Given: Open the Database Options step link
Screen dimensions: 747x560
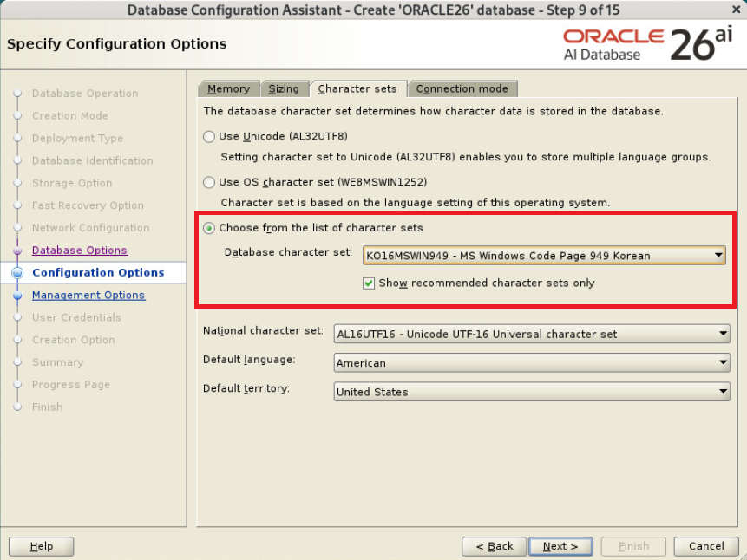Looking at the screenshot, I should pos(80,251).
